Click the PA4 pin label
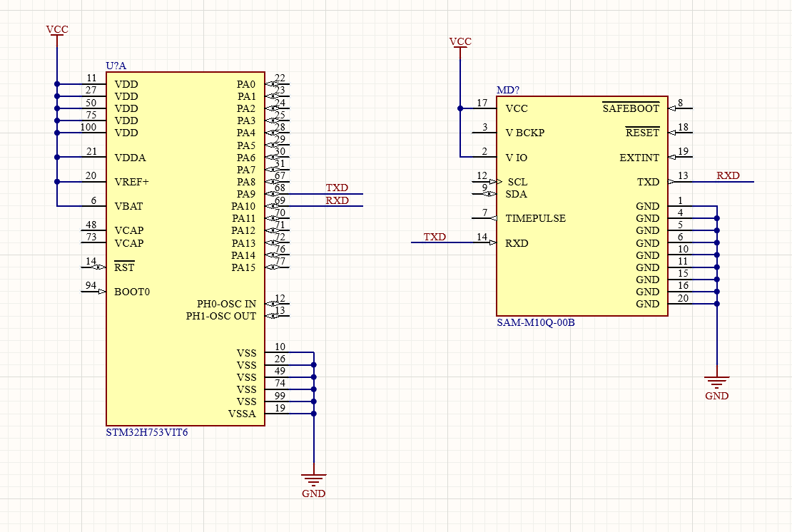This screenshot has height=532, width=792. pos(246,133)
